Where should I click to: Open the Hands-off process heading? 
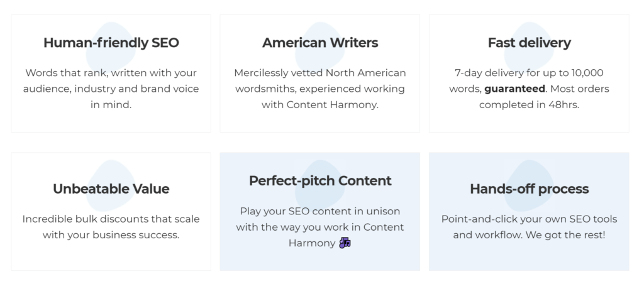tap(529, 189)
